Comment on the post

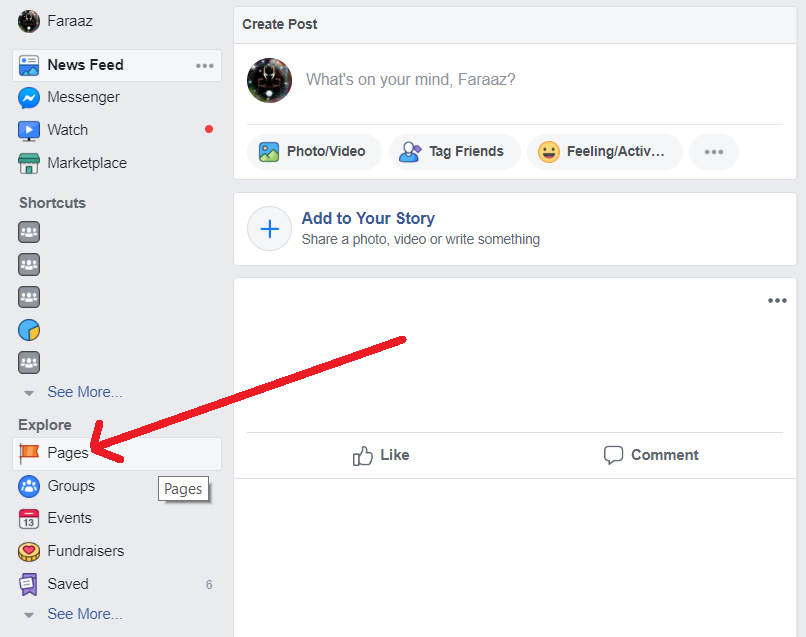click(x=651, y=456)
